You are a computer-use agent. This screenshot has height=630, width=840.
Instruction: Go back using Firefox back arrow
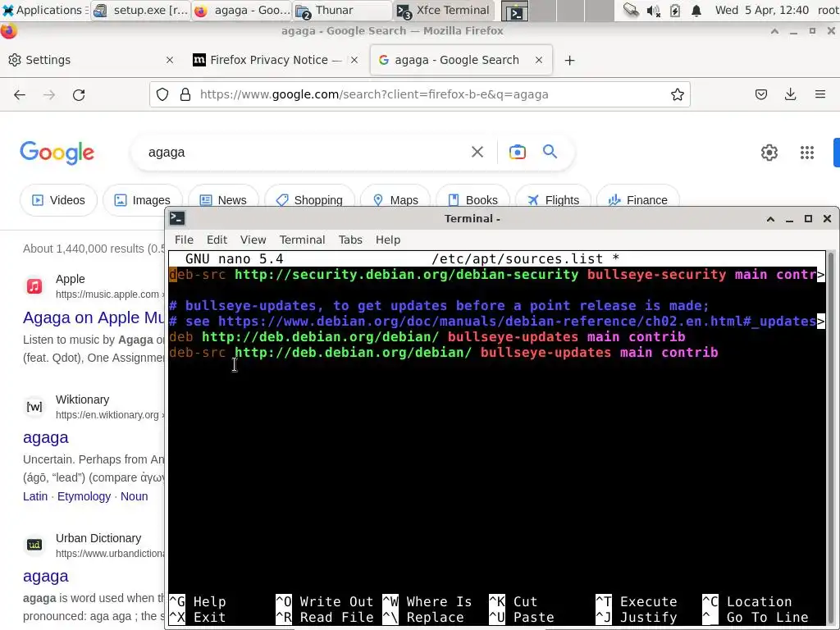[x=20, y=95]
